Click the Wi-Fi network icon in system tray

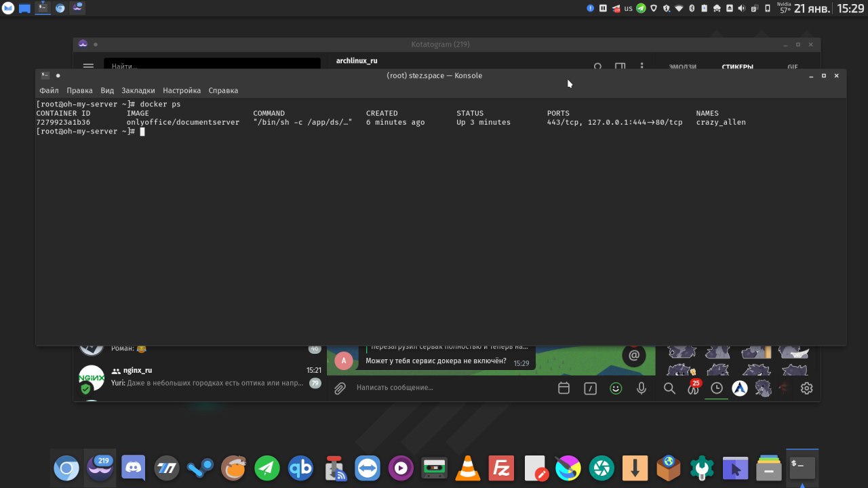click(679, 8)
